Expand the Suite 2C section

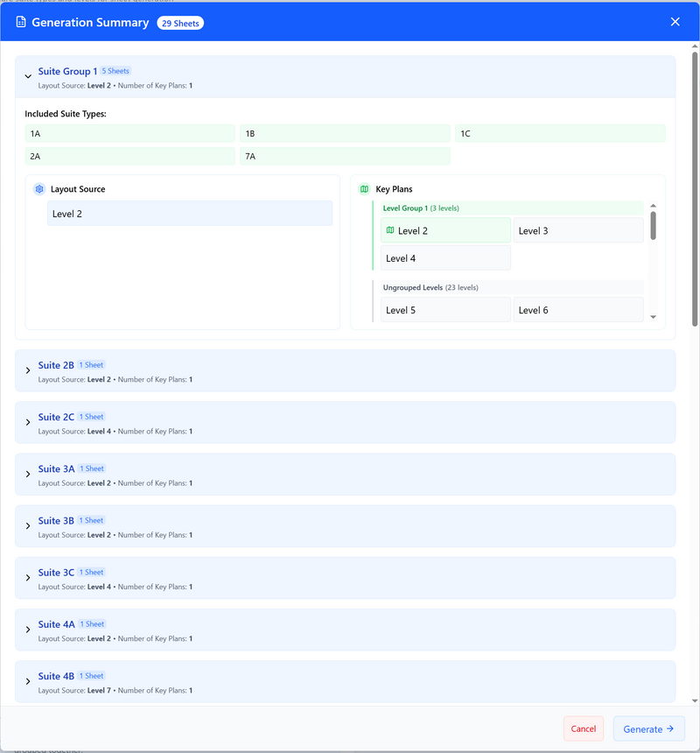click(28, 422)
